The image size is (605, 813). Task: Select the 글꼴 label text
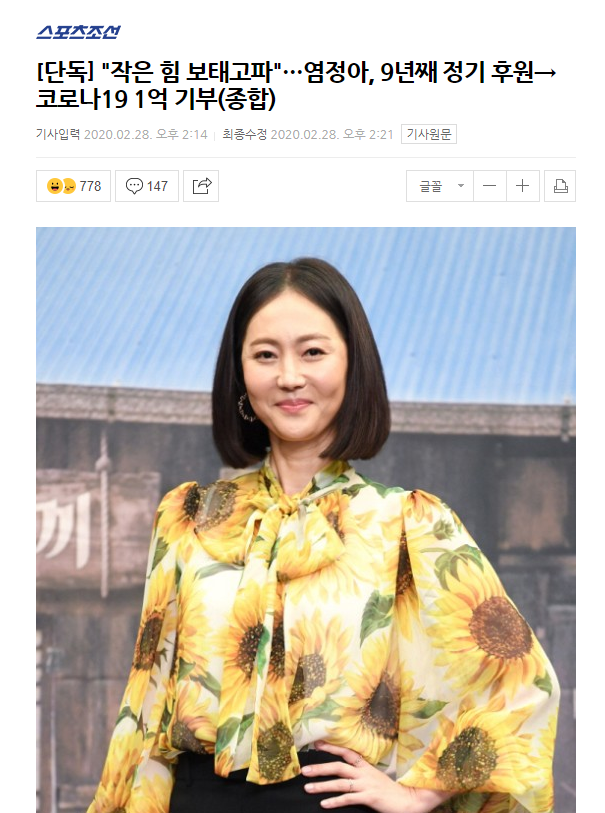431,186
